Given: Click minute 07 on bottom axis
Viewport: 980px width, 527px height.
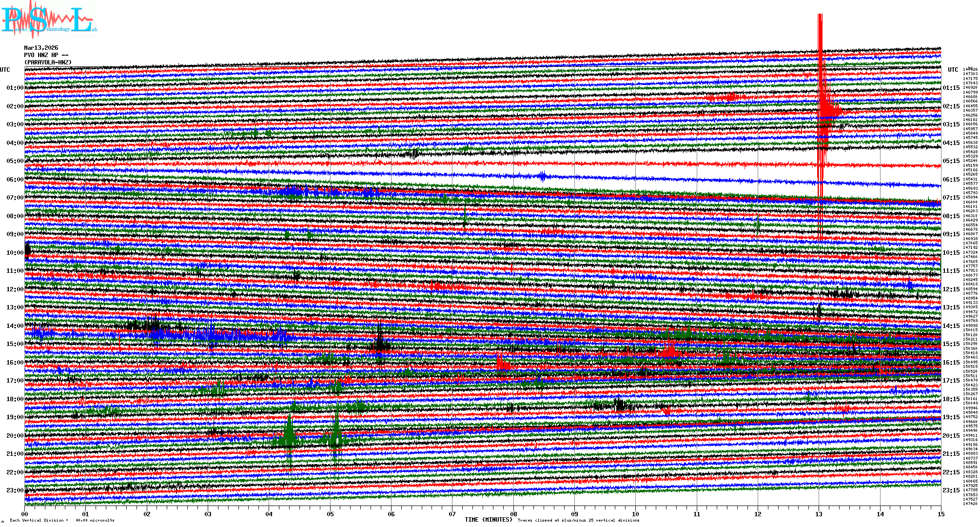Looking at the screenshot, I should pyautogui.click(x=452, y=514).
